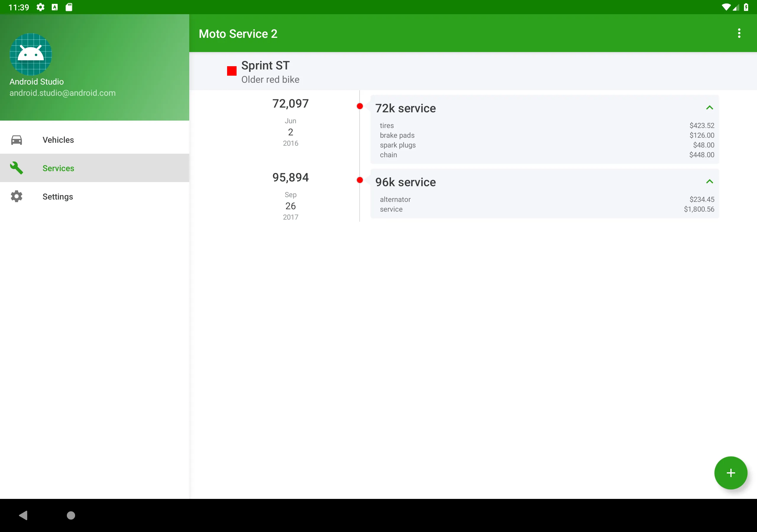Screen dimensions: 757x532
Task: Click the Services wrench icon
Action: click(16, 168)
